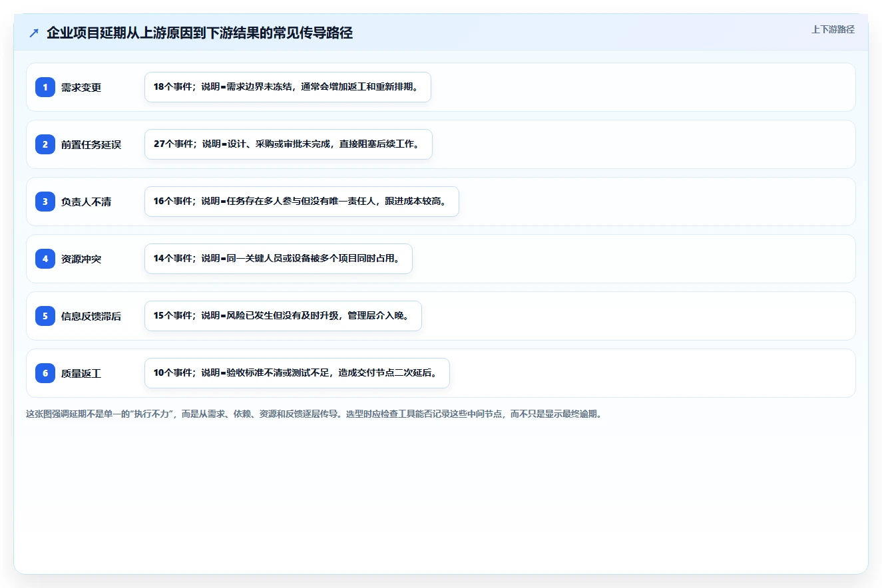
Task: Select the 资源冲突 label
Action: (81, 259)
